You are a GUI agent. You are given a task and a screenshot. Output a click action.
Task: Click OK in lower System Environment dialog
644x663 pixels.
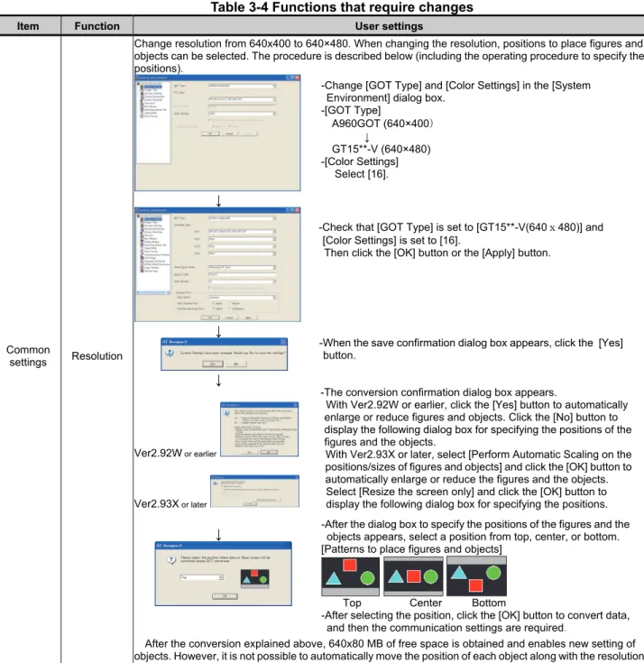coord(210,318)
